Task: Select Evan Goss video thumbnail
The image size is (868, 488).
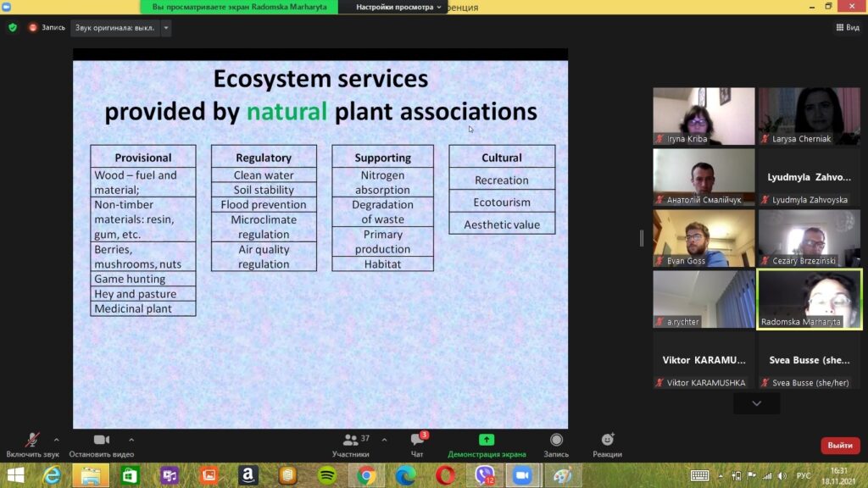Action: click(704, 238)
